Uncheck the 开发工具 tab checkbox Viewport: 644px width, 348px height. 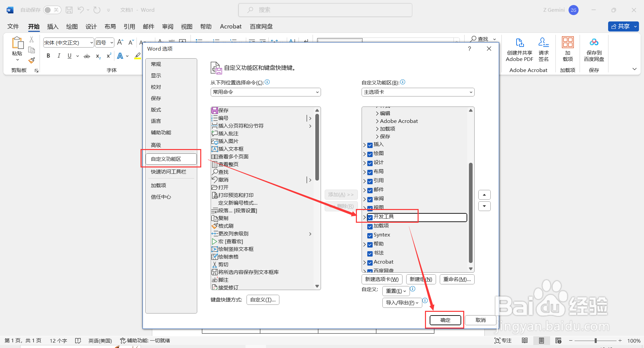pyautogui.click(x=370, y=217)
